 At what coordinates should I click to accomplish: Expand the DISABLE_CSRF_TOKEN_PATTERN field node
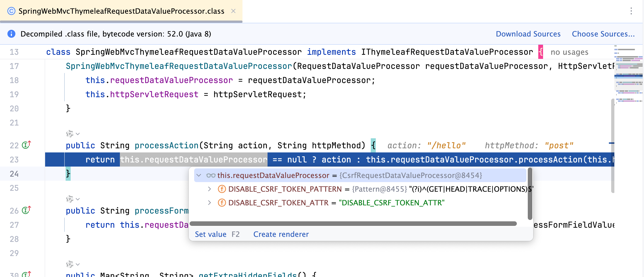[x=209, y=189]
